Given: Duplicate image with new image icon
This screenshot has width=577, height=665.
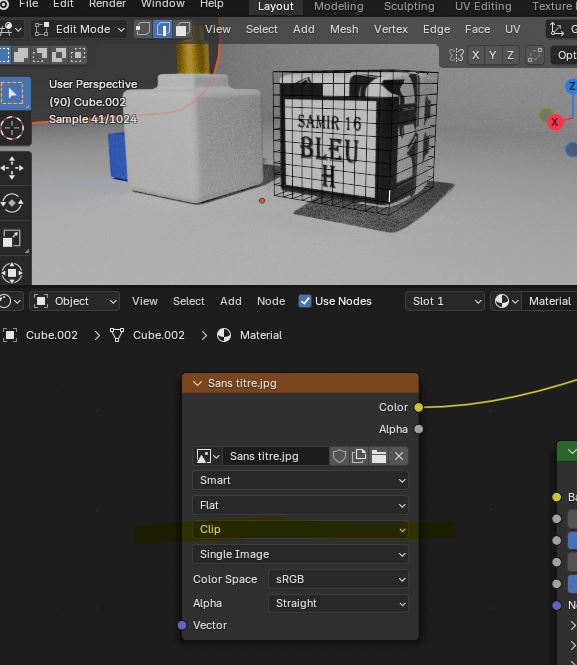Looking at the screenshot, I should (x=359, y=456).
